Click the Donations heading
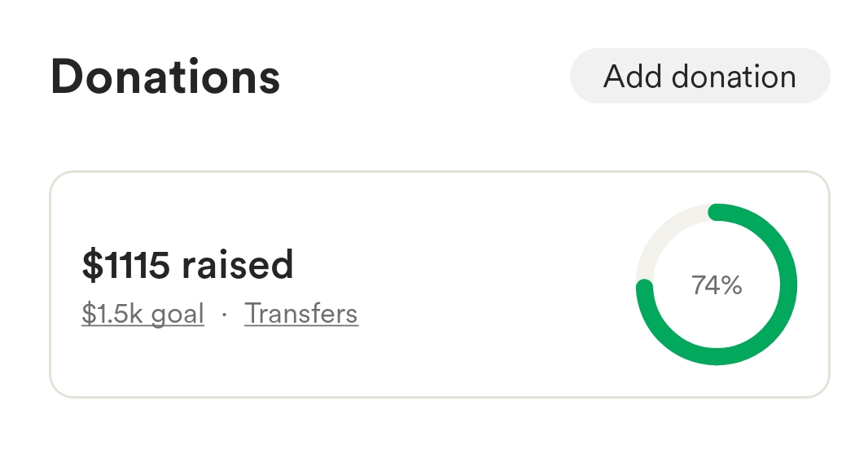The width and height of the screenshot is (868, 454). [165, 77]
